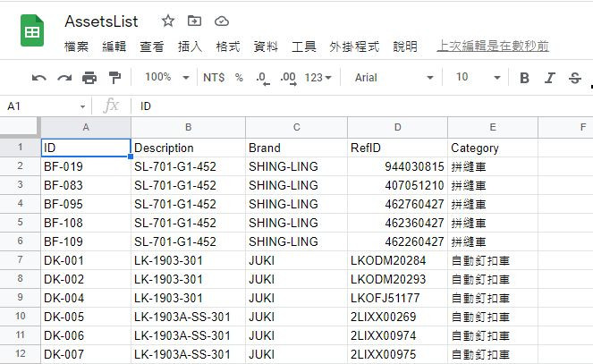This screenshot has height=364, width=593.
Task: Select Category cell in row BF-108
Action: [x=493, y=223]
